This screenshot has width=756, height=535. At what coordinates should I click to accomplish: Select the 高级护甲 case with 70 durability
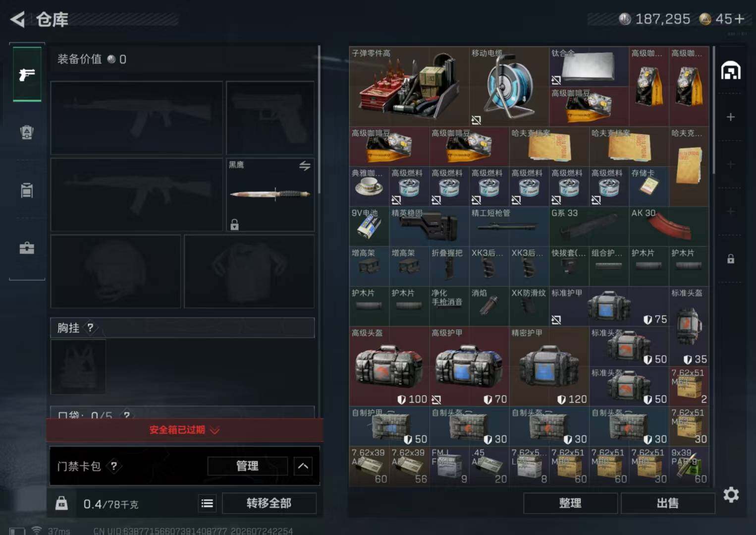point(469,366)
